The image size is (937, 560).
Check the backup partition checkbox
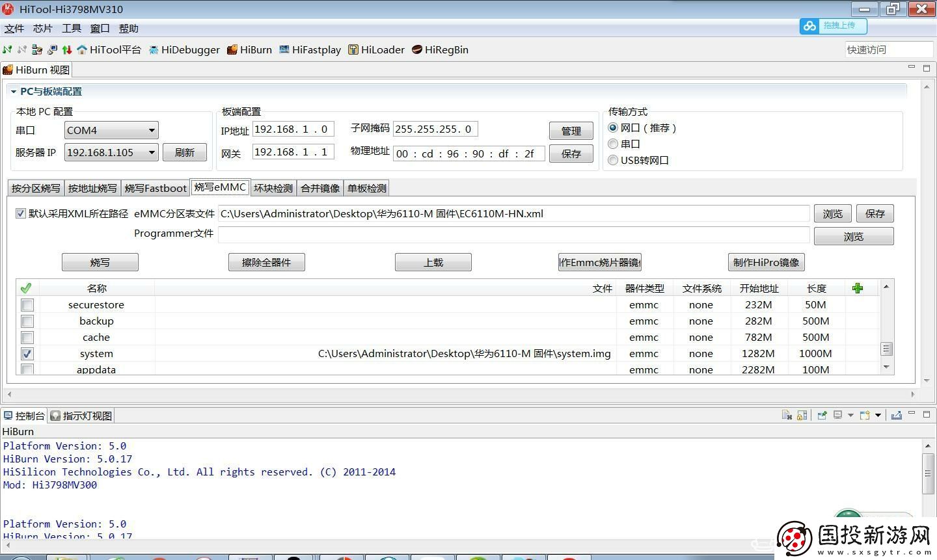[x=27, y=321]
